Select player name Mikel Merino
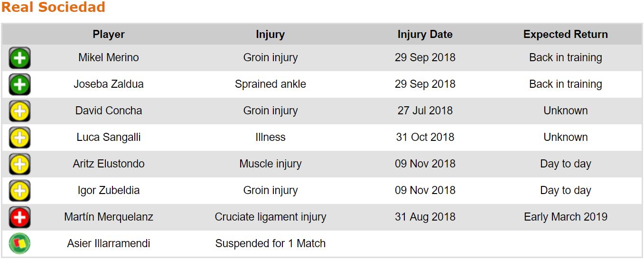Screen dimensions: 644x259 pyautogui.click(x=109, y=58)
